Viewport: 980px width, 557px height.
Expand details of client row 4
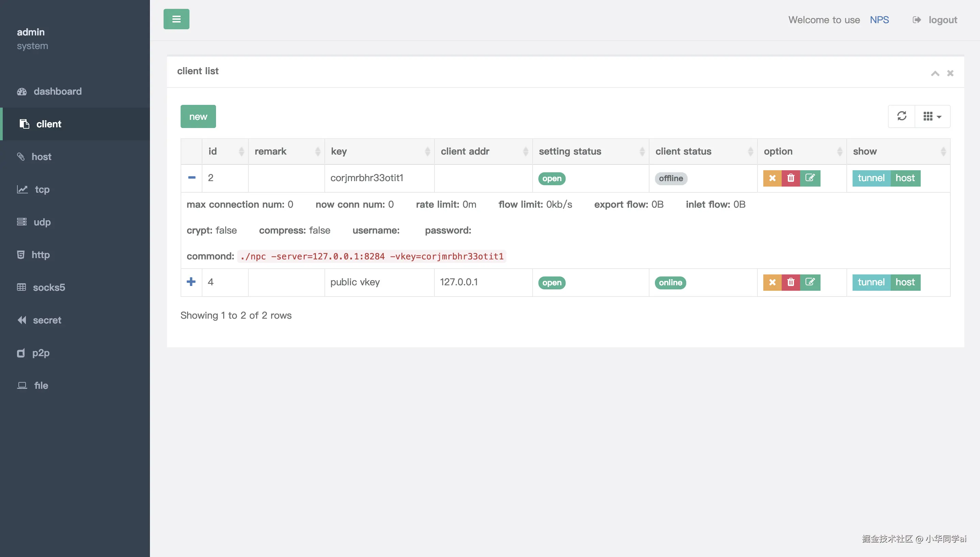pos(191,282)
